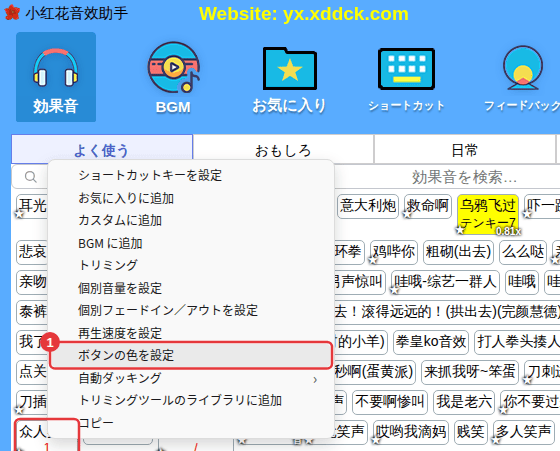Click the yx.xddck.com website text
Viewport: 560px width, 451px height.
[346, 14]
